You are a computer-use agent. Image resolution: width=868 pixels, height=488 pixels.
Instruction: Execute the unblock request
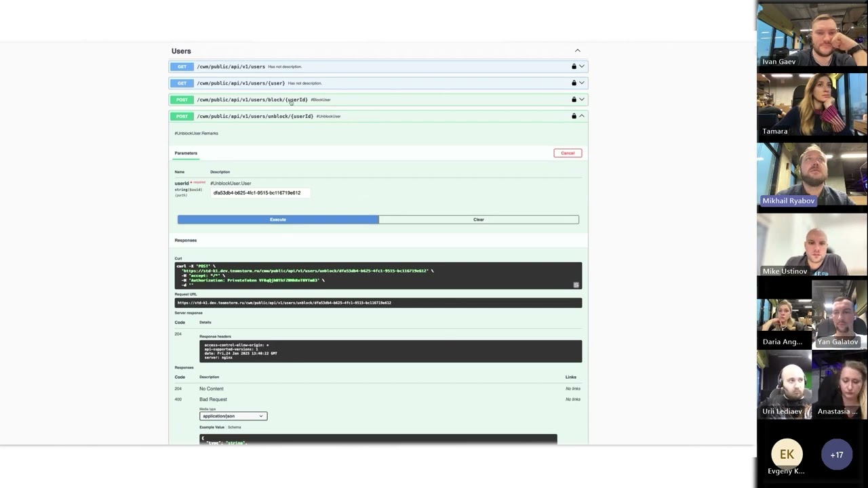coord(278,220)
